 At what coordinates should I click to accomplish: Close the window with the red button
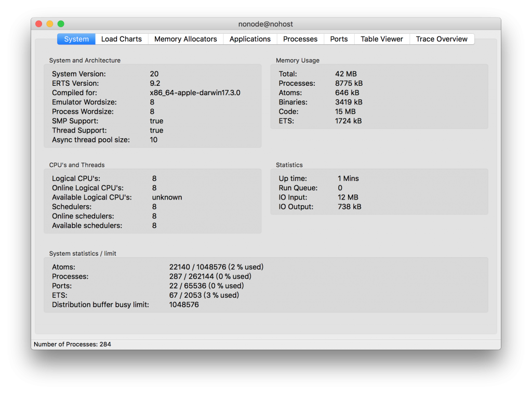click(38, 24)
